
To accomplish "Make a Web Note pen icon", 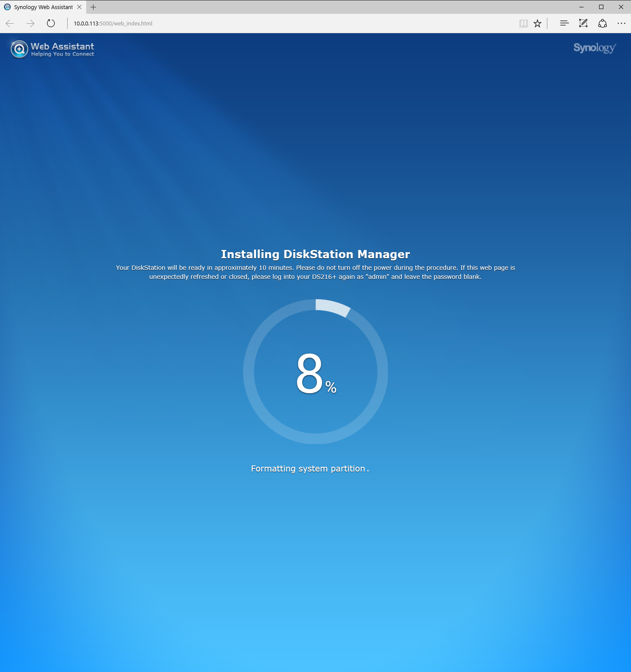I will pyautogui.click(x=583, y=23).
